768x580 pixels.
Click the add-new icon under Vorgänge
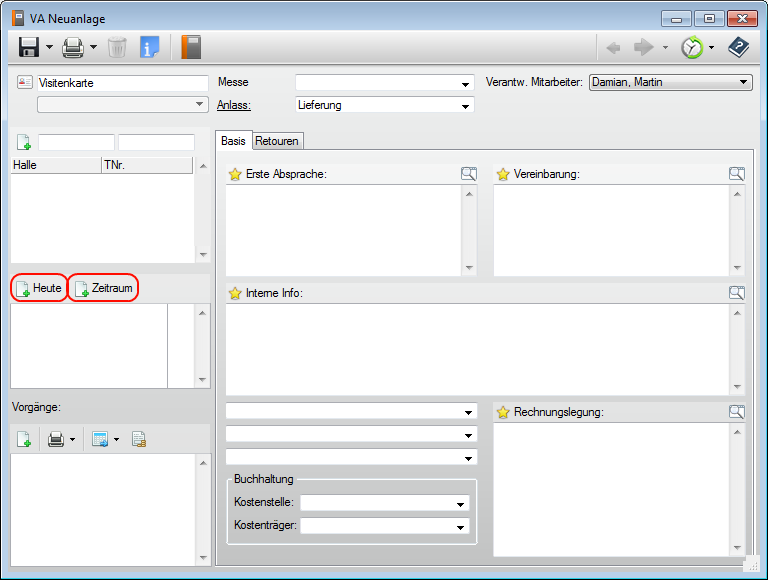click(x=24, y=439)
